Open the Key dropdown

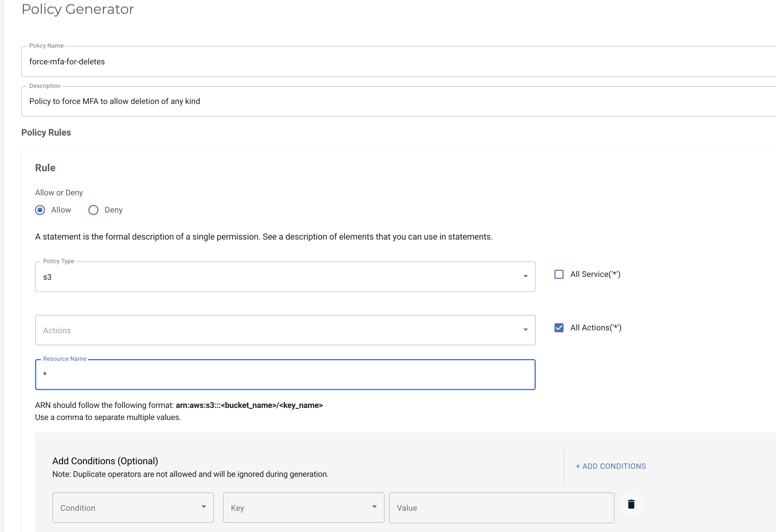304,508
